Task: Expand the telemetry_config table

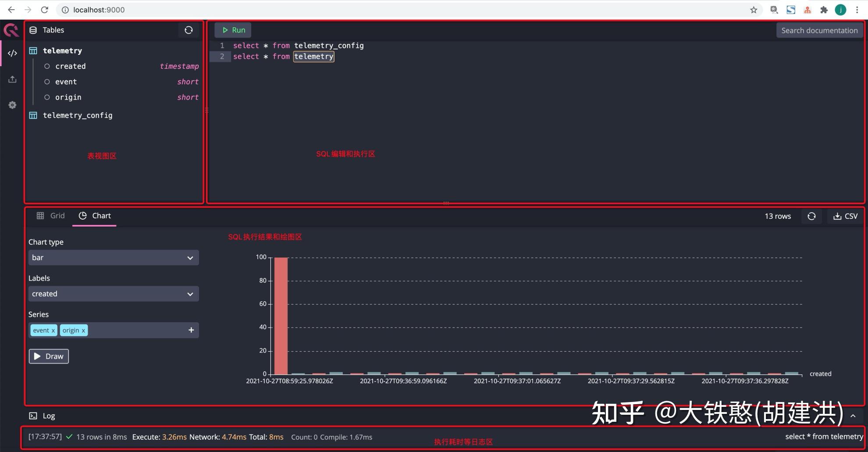Action: [78, 115]
